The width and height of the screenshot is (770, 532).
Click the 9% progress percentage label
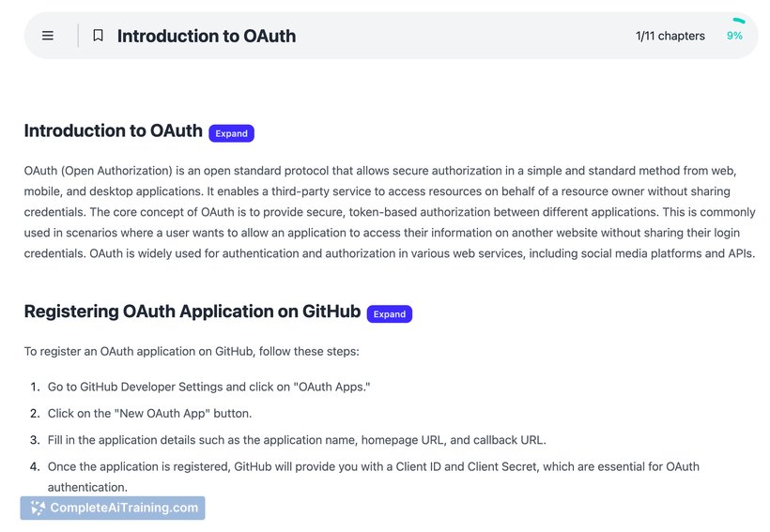pyautogui.click(x=734, y=36)
